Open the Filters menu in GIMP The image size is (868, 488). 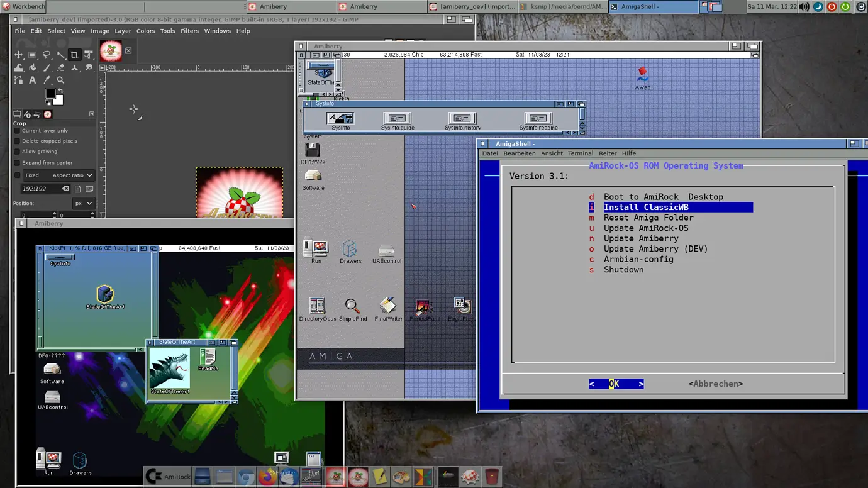pos(189,31)
